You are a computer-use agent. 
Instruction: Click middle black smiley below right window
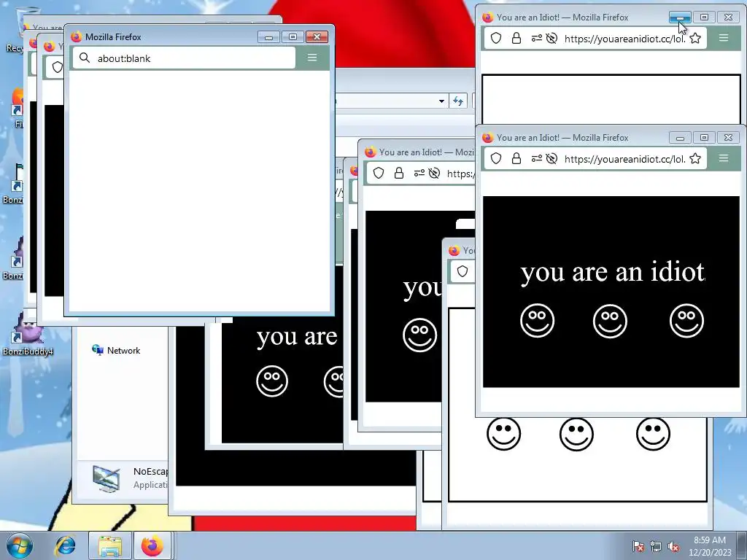click(576, 434)
